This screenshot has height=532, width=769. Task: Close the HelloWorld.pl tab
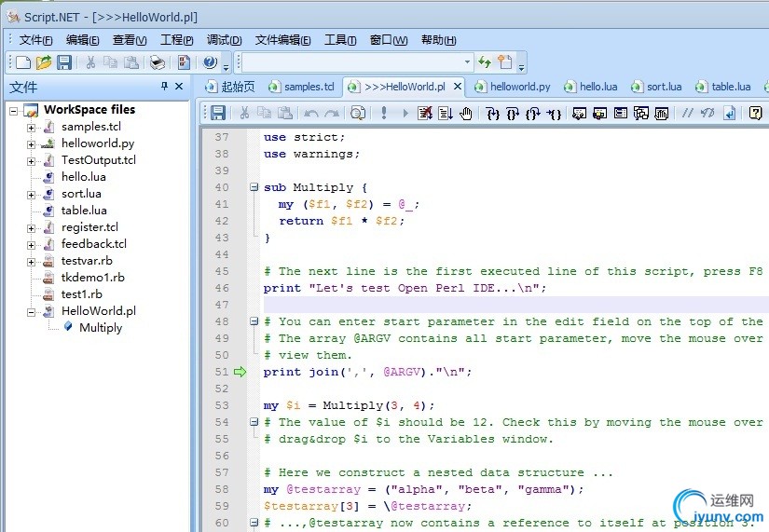click(457, 87)
